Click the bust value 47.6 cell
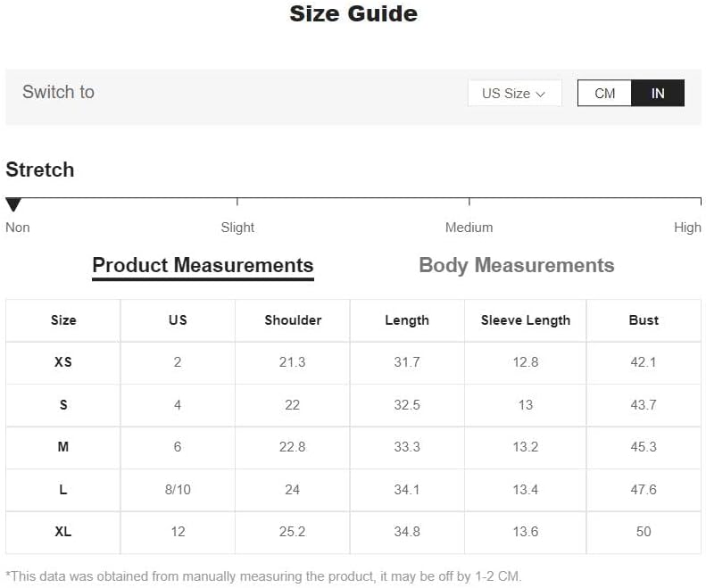This screenshot has height=588, width=706. (x=644, y=489)
